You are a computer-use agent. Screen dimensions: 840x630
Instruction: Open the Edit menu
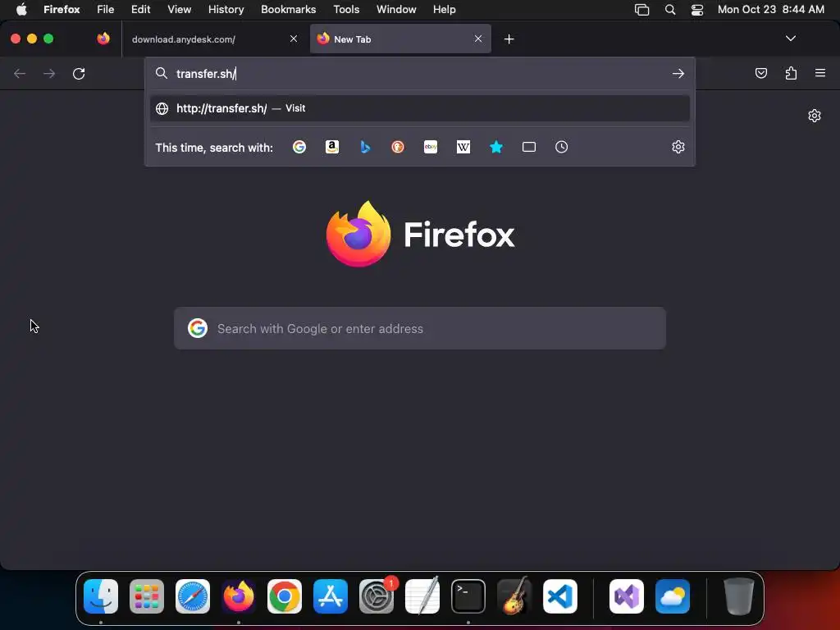click(140, 9)
